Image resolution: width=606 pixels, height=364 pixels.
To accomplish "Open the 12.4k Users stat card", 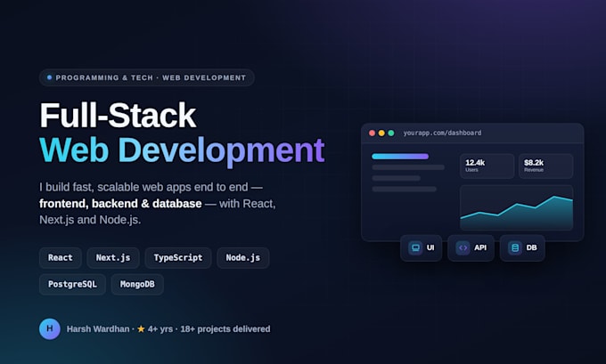I will click(x=487, y=166).
